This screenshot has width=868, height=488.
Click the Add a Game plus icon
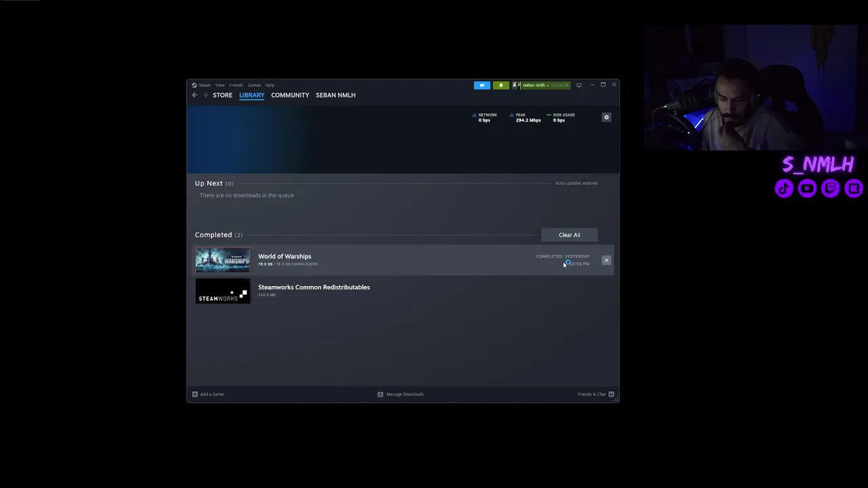click(195, 394)
